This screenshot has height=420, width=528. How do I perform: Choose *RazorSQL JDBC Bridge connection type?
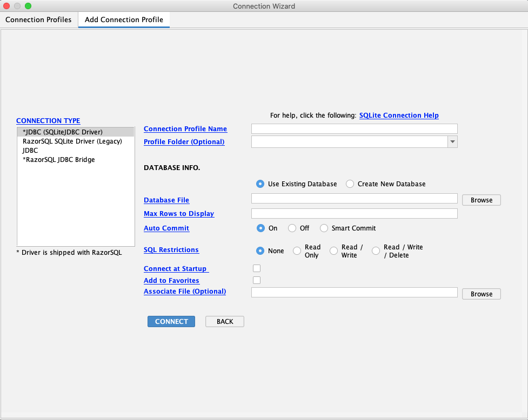point(59,160)
